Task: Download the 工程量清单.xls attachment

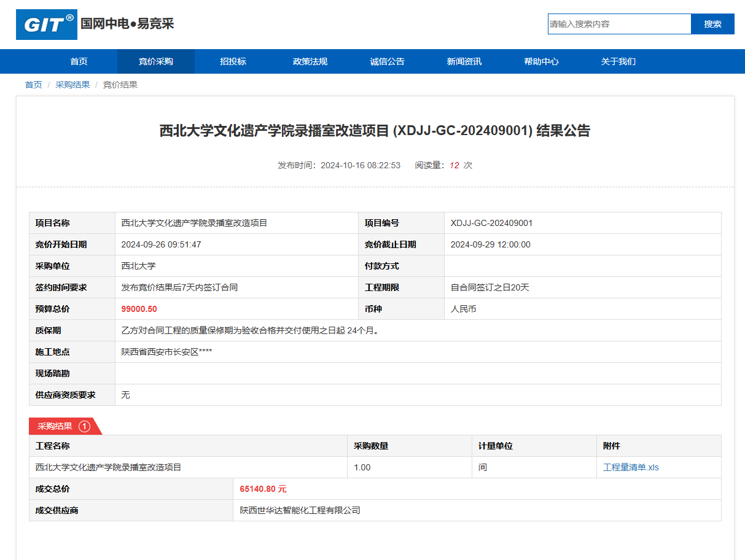Action: click(x=631, y=467)
